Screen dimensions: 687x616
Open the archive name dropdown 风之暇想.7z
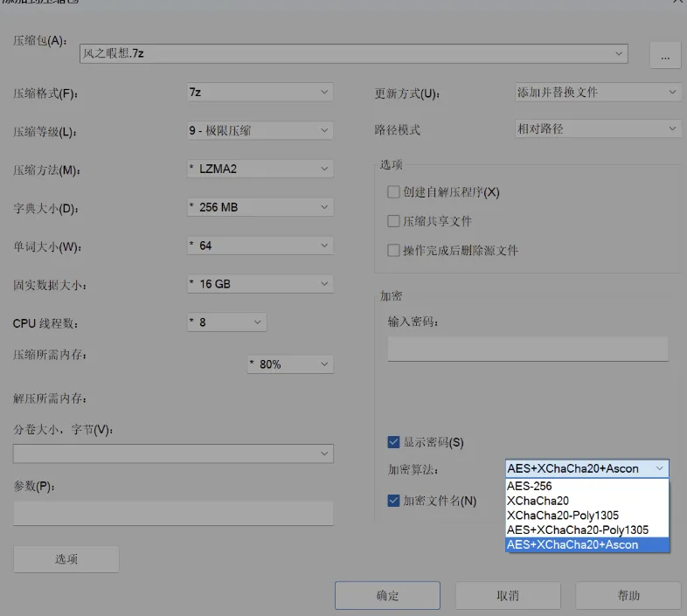tap(354, 53)
